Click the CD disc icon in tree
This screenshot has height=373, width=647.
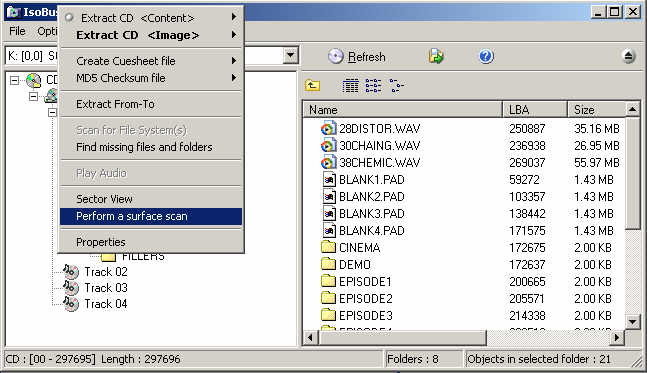(x=34, y=80)
